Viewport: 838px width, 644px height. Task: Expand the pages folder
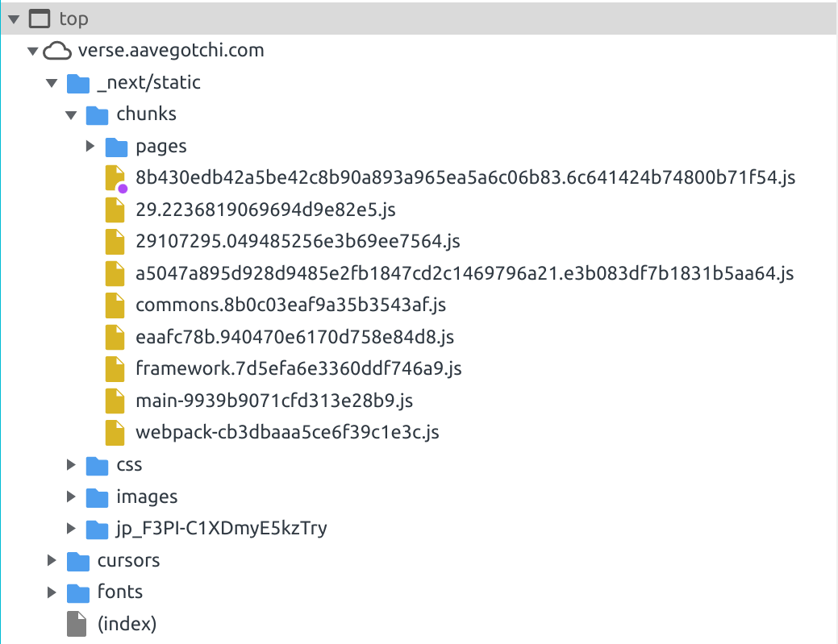pyautogui.click(x=90, y=146)
